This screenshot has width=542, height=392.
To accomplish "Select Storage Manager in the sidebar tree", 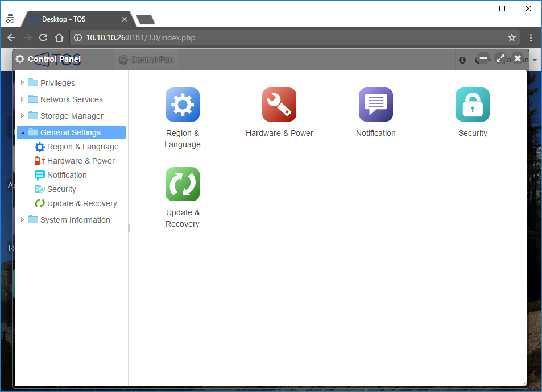I will 72,116.
